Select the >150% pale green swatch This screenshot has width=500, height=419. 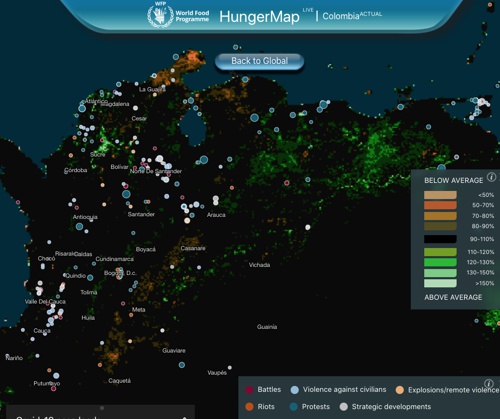[440, 283]
